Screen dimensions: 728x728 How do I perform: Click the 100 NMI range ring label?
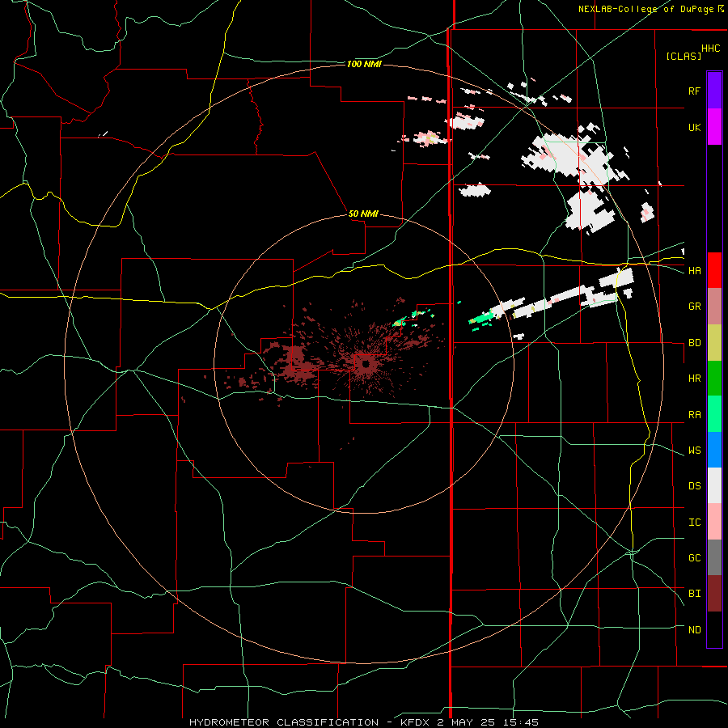[x=364, y=64]
